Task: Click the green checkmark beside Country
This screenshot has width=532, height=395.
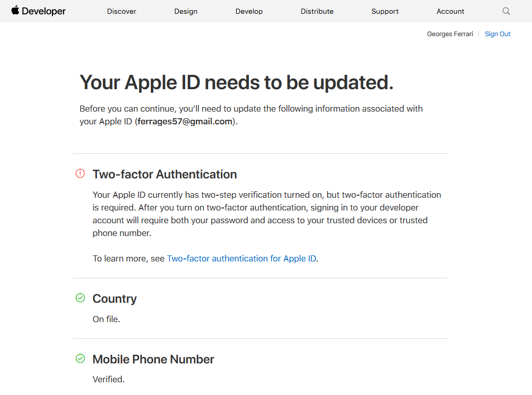Action: [80, 298]
